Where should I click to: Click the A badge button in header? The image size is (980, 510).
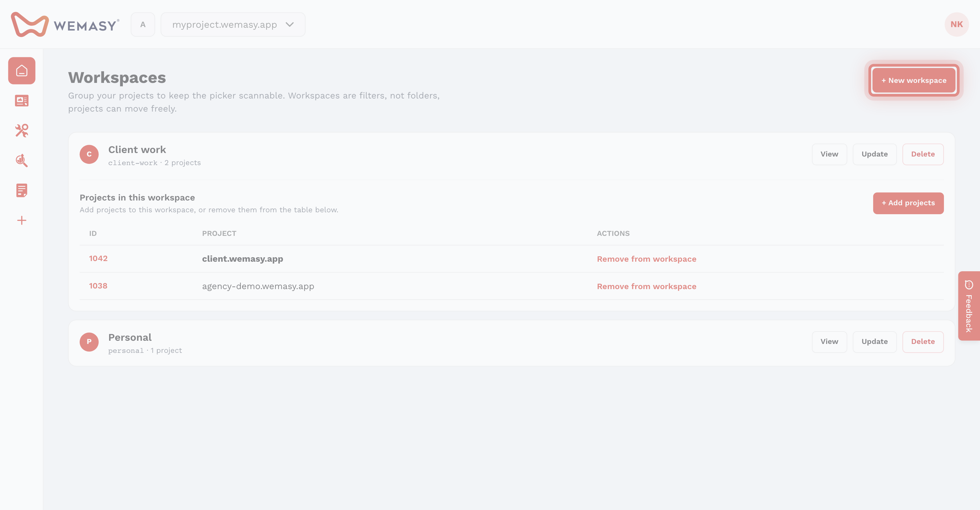click(143, 24)
